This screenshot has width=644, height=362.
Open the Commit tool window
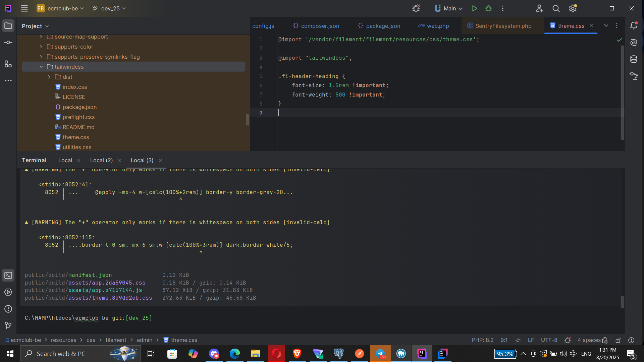(x=8, y=43)
